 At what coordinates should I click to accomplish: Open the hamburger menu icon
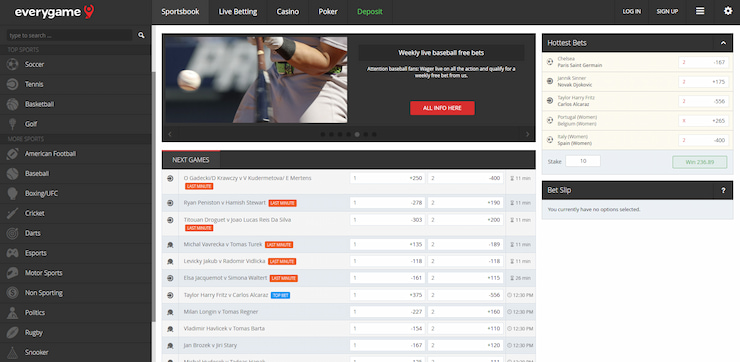point(700,11)
